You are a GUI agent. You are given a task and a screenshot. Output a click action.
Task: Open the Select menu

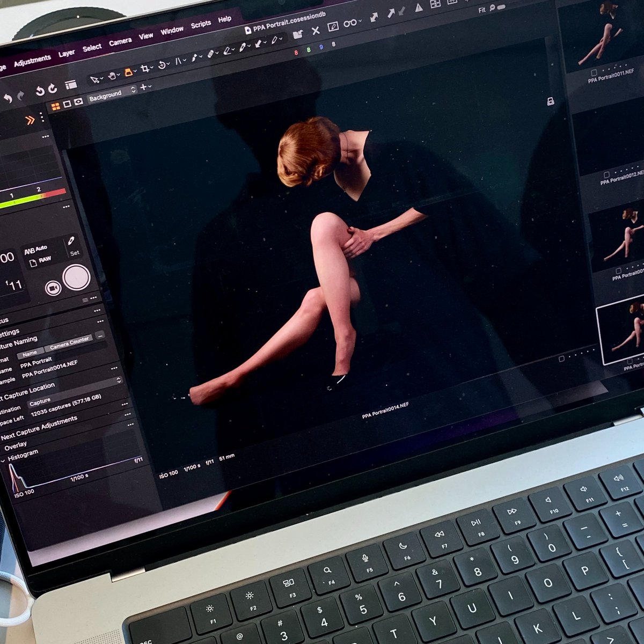(92, 48)
